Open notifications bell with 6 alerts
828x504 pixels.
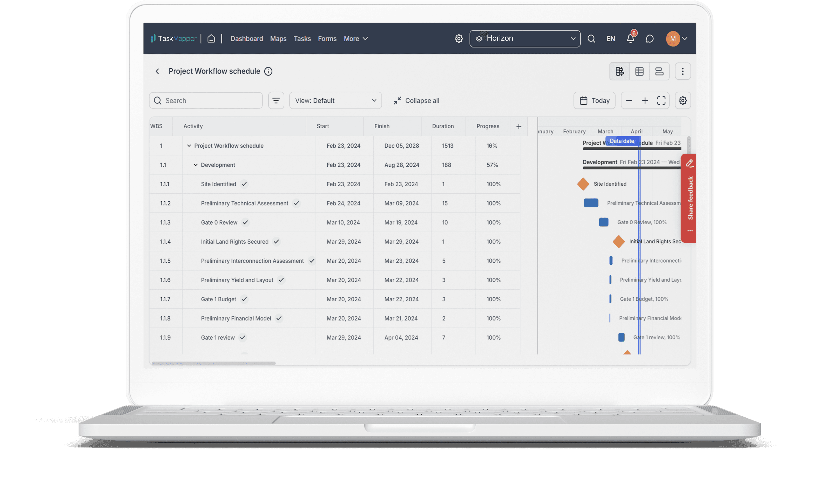[x=630, y=38]
